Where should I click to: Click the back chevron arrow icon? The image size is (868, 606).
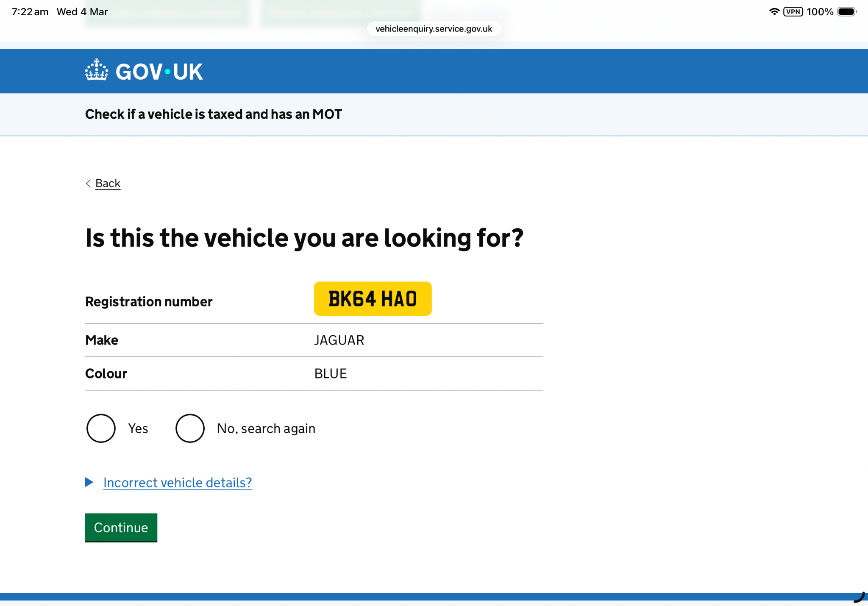88,183
